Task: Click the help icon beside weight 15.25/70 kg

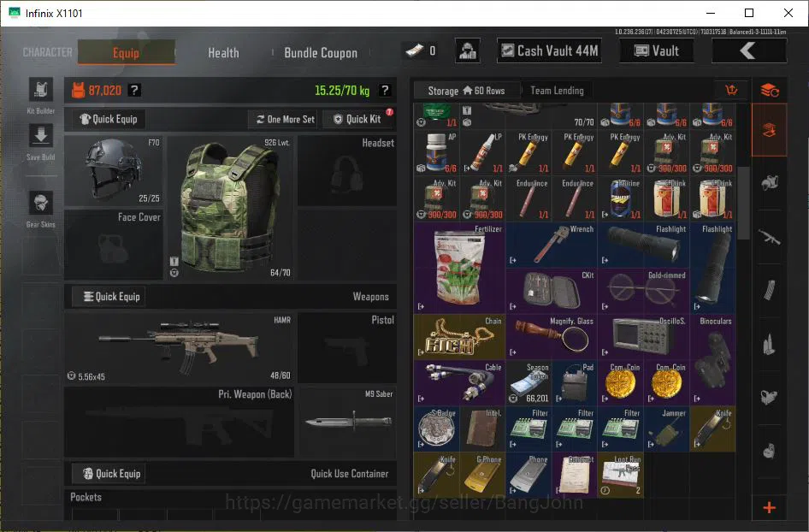Action: tap(384, 91)
